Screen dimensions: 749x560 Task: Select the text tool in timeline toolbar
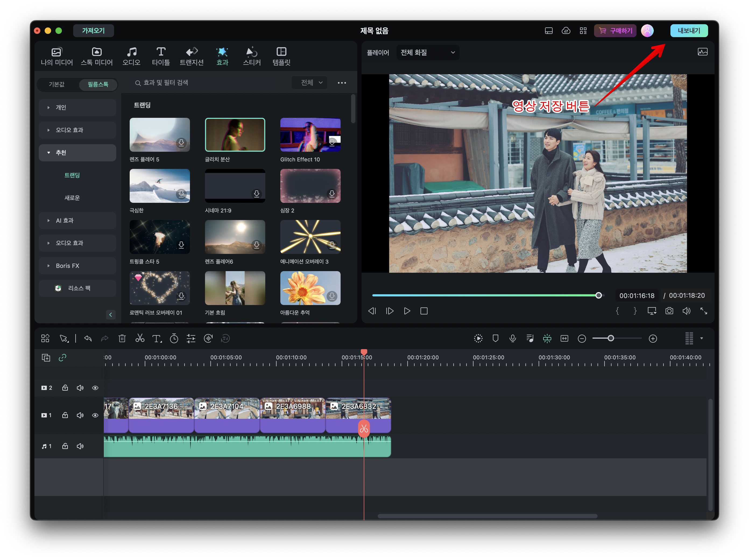[x=156, y=338]
